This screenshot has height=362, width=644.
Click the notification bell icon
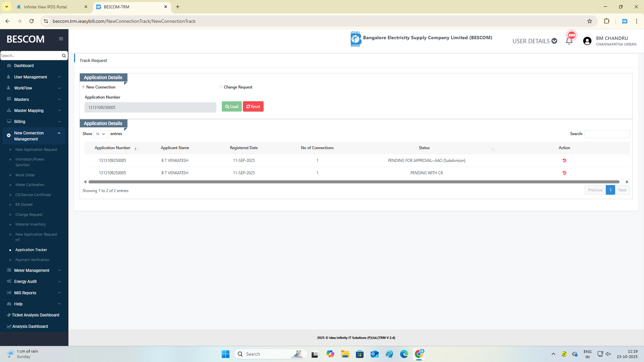(x=569, y=41)
